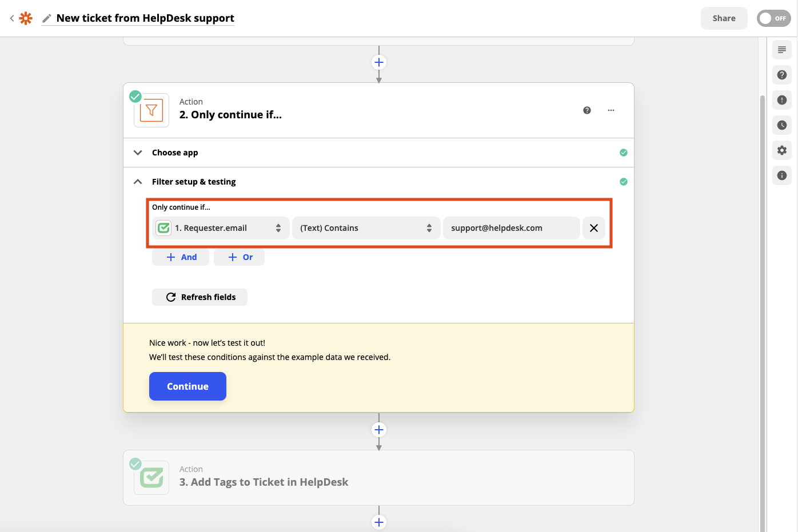Open the gear settings icon in sidebar
Image resolution: width=798 pixels, height=532 pixels.
click(781, 150)
